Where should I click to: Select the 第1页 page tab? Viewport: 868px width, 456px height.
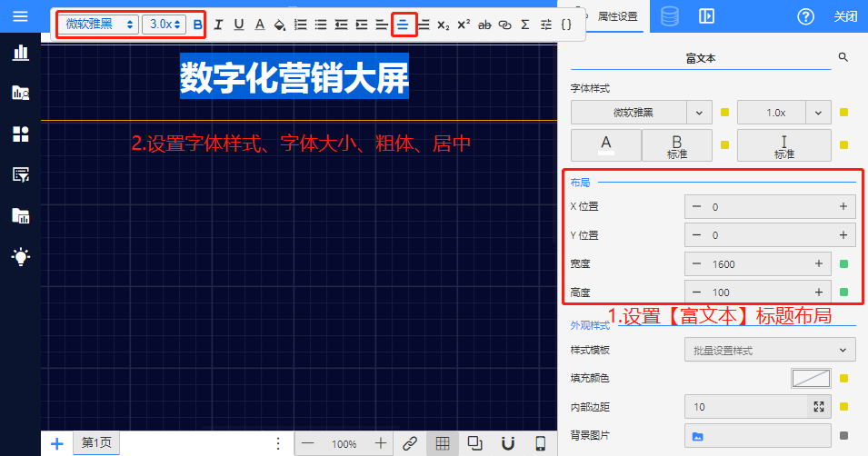point(96,442)
